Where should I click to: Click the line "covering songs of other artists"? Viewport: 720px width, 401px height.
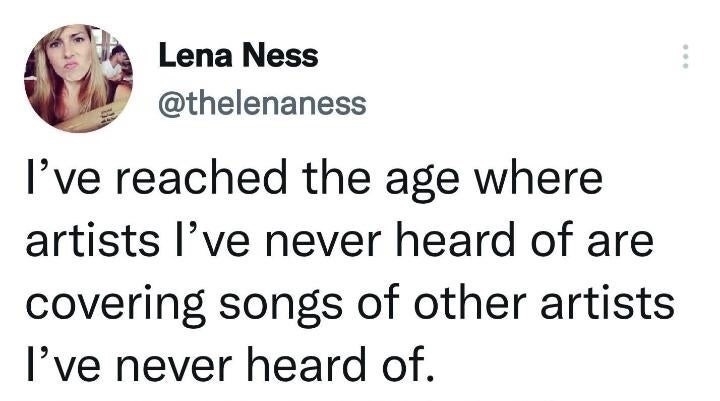[350, 305]
